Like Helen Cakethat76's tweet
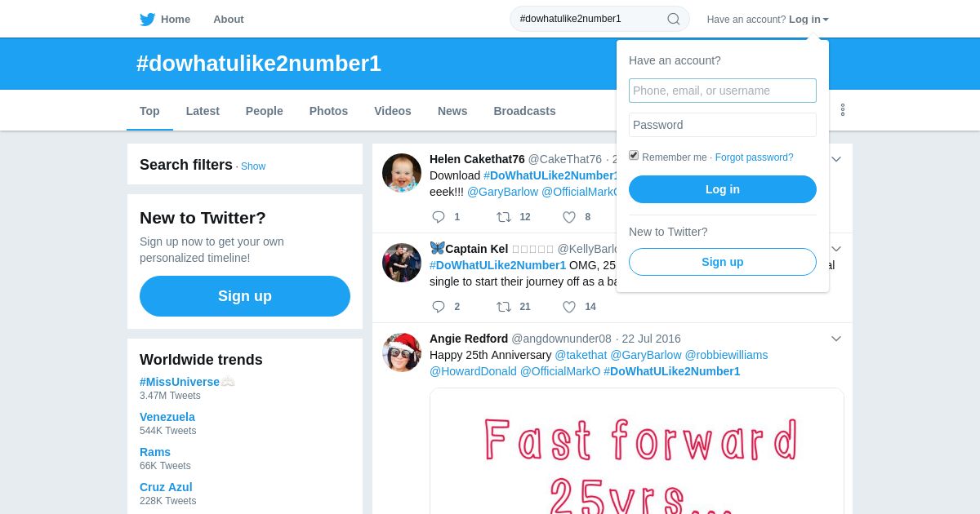This screenshot has height=514, width=980. tap(569, 217)
